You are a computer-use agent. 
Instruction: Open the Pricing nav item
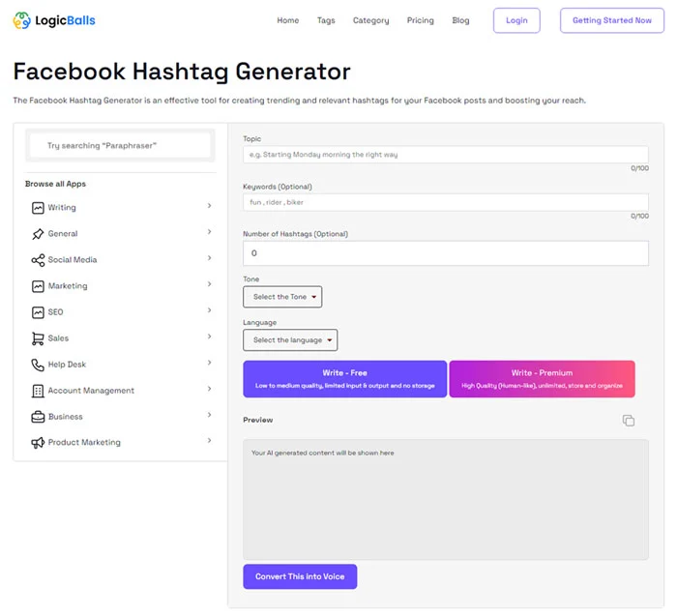420,20
